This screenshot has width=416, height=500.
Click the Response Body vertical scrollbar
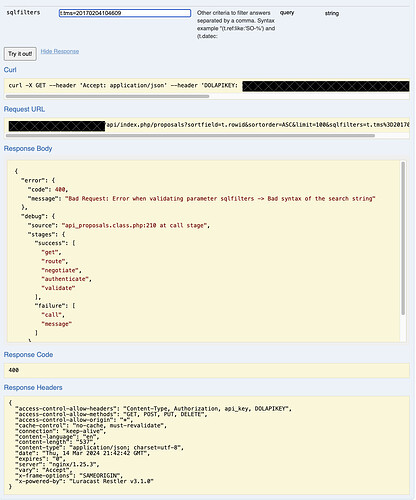coord(403,238)
